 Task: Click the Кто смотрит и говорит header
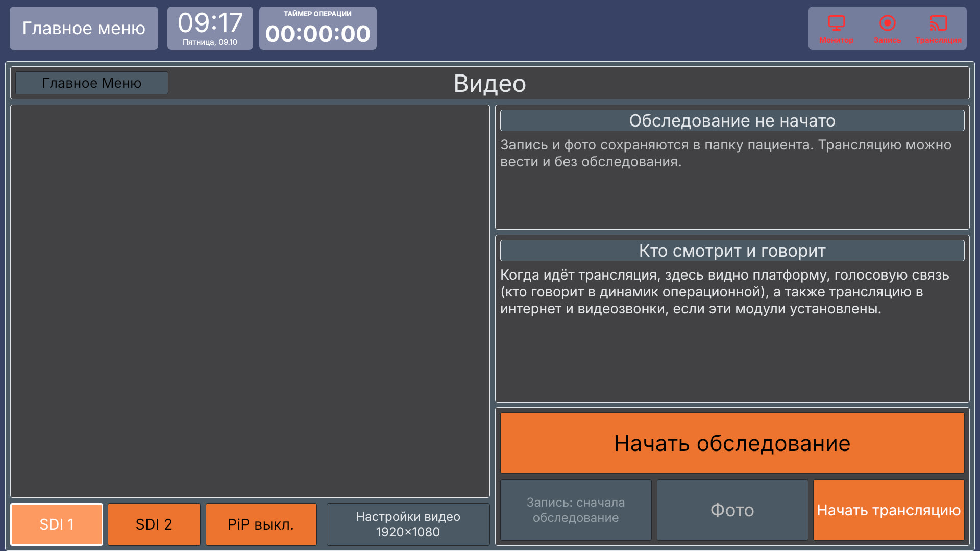(732, 251)
